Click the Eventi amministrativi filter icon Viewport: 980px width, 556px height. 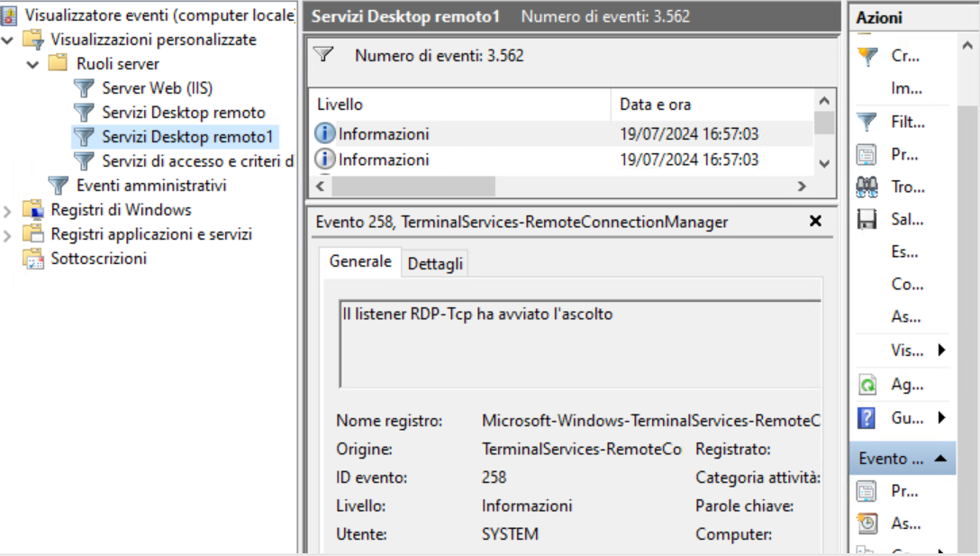click(x=59, y=186)
